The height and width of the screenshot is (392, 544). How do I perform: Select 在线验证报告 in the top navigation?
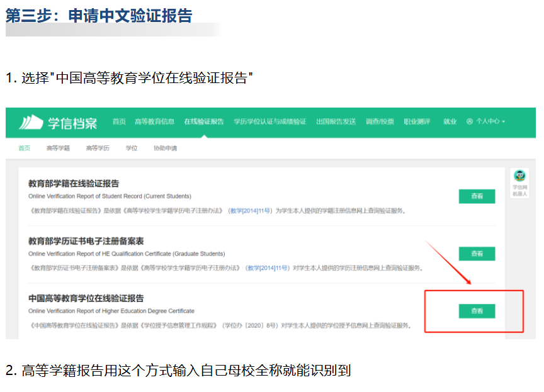coord(203,122)
